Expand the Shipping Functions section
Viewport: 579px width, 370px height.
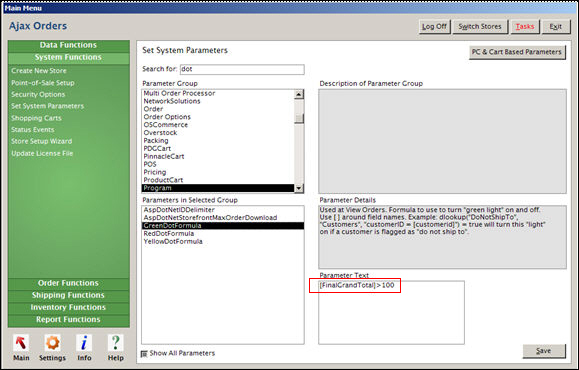coord(68,295)
